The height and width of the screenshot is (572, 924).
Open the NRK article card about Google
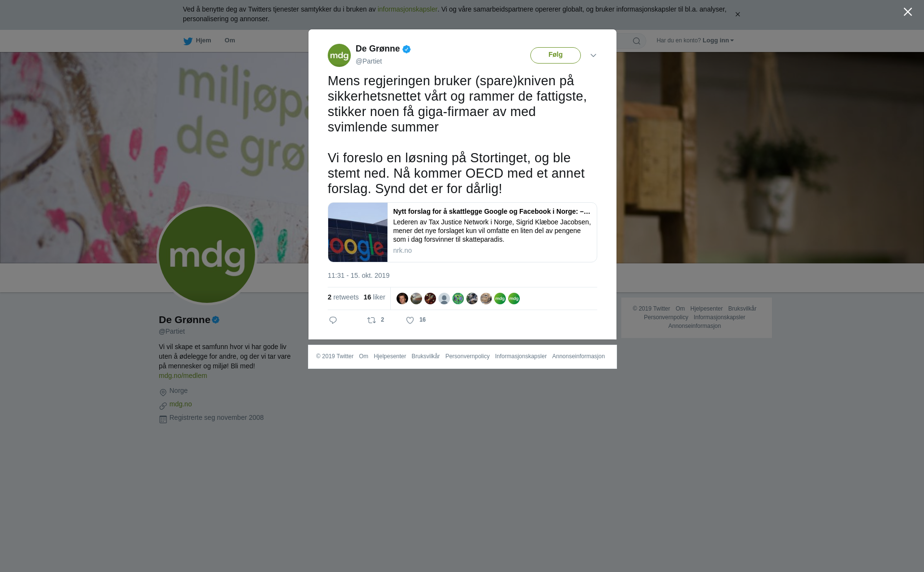click(462, 232)
